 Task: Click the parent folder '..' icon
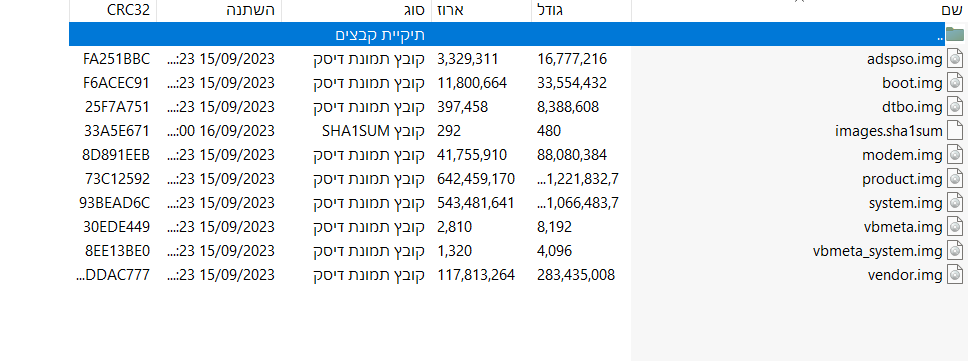tap(955, 35)
